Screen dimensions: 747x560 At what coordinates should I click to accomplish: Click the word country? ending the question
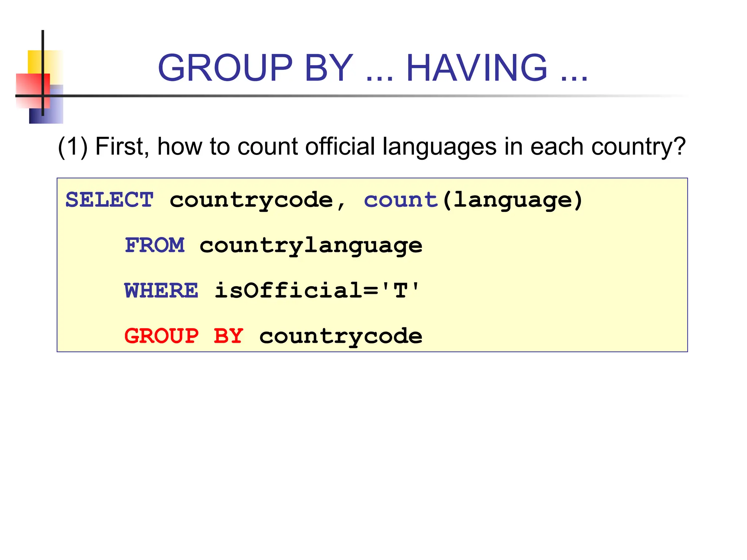click(x=638, y=147)
